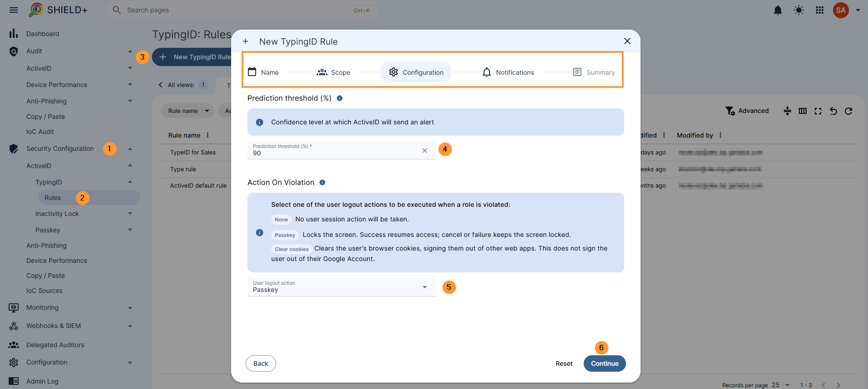
Task: Click the Clear cookies action chip
Action: coord(292,249)
